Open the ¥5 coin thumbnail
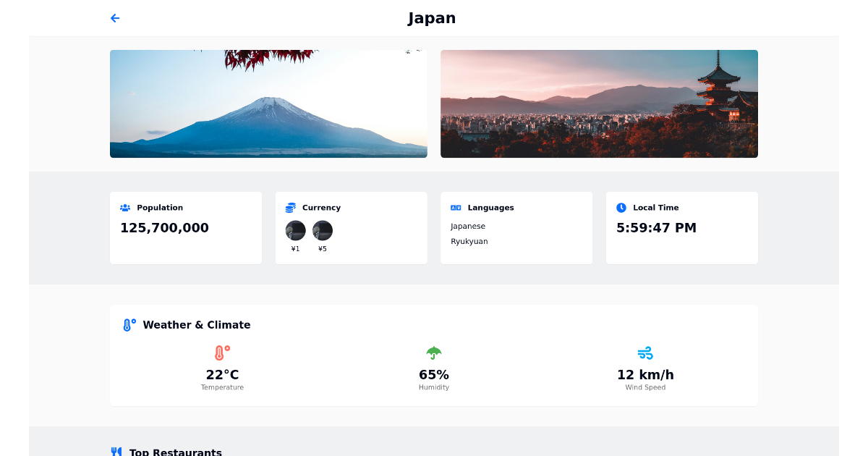The height and width of the screenshot is (456, 868). coord(323,230)
